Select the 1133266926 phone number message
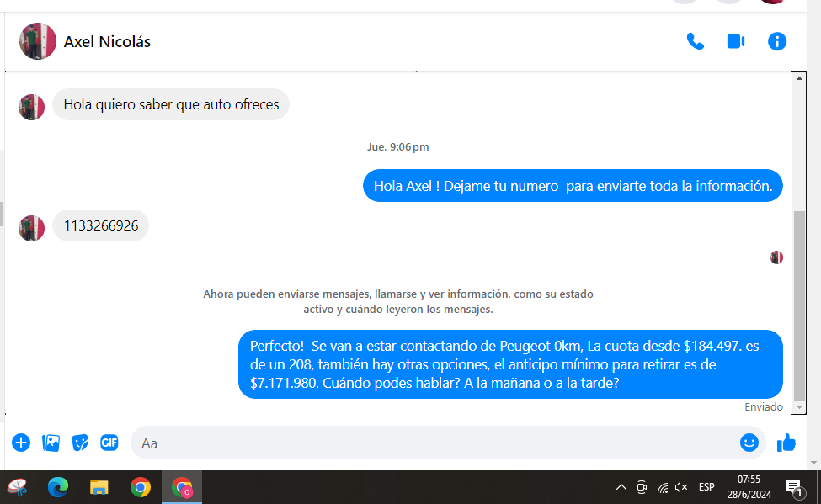 click(x=100, y=225)
